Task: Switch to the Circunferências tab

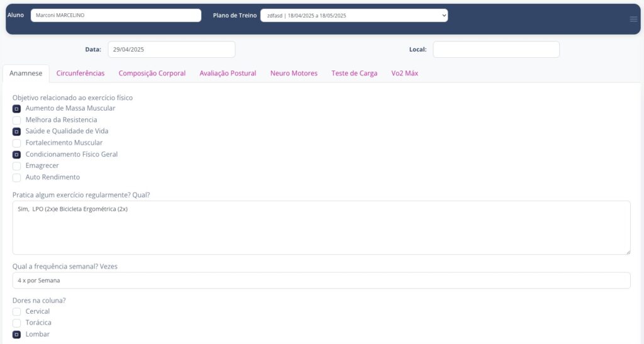Action: point(80,74)
